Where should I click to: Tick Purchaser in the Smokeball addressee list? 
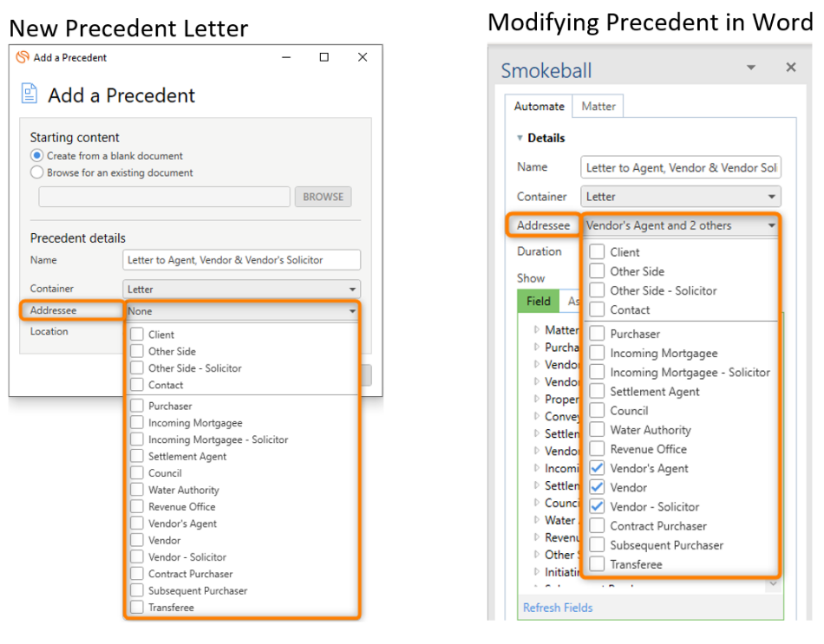tap(597, 334)
